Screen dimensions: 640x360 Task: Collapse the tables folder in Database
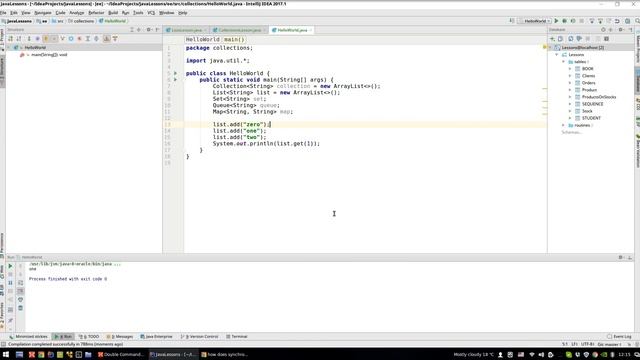[x=564, y=62]
